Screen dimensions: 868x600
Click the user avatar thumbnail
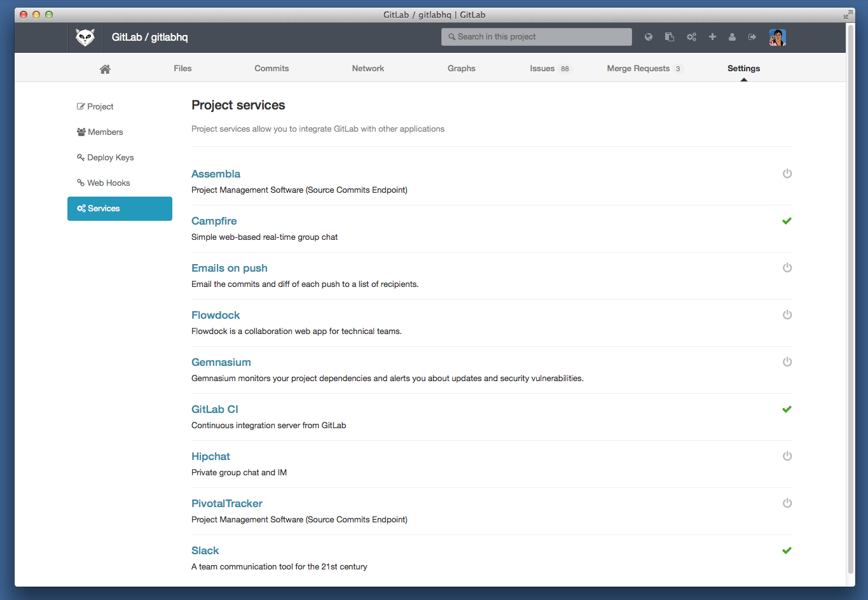(x=777, y=38)
